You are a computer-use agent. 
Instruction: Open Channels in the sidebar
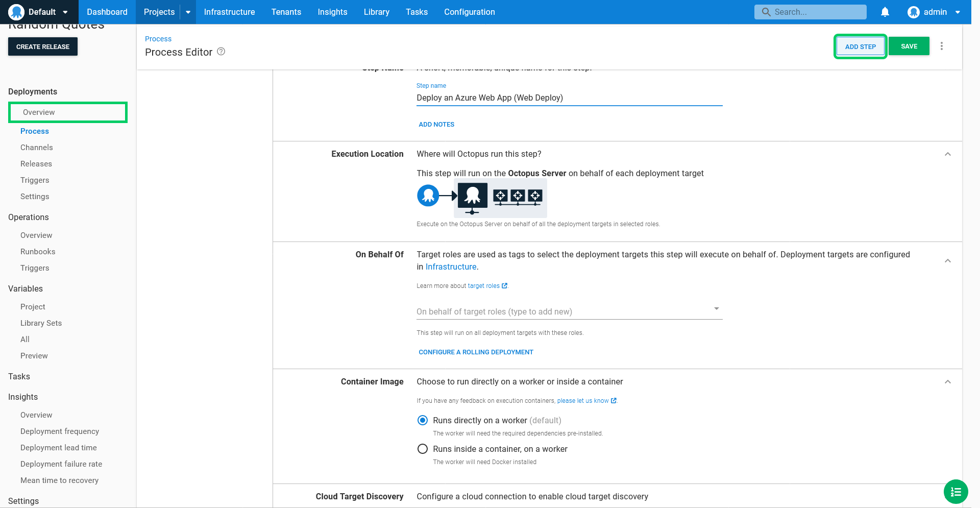[x=37, y=148]
